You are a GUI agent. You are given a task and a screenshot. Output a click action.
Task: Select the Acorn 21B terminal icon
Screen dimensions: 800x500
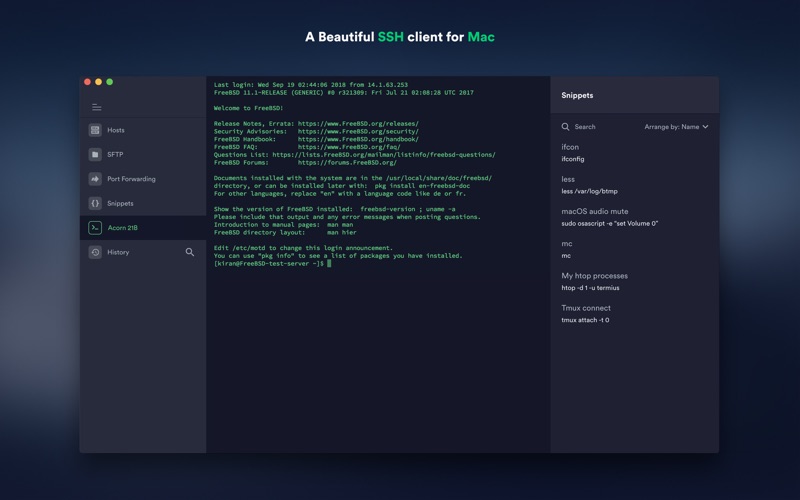click(x=95, y=228)
